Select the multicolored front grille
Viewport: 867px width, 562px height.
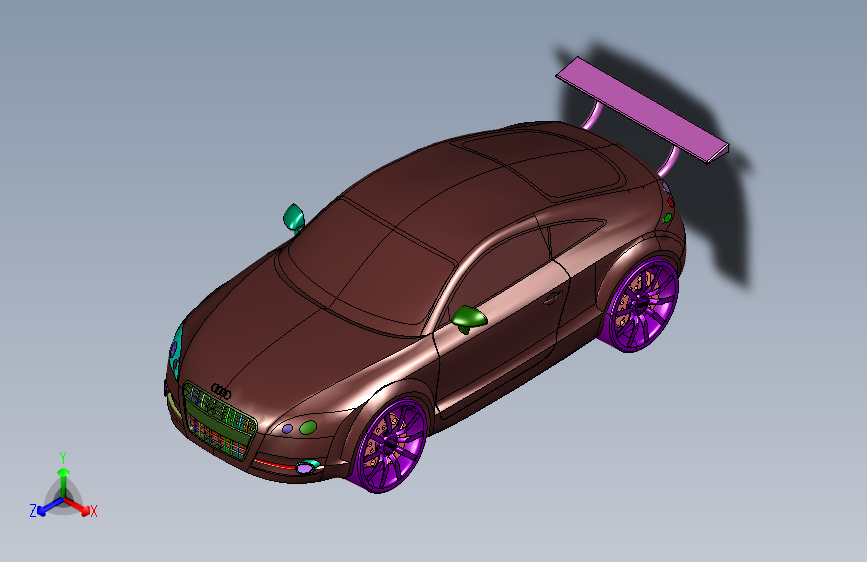point(220,420)
